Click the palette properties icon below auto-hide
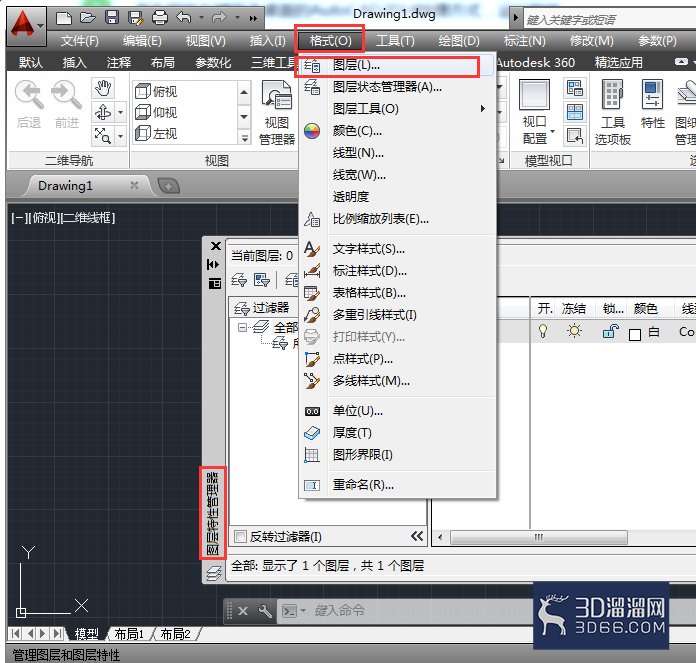This screenshot has height=663, width=696. pos(215,284)
